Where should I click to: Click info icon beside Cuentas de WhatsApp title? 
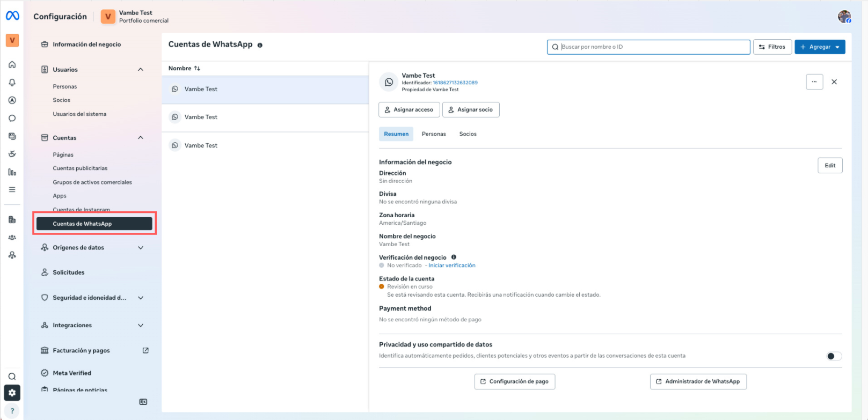click(260, 45)
